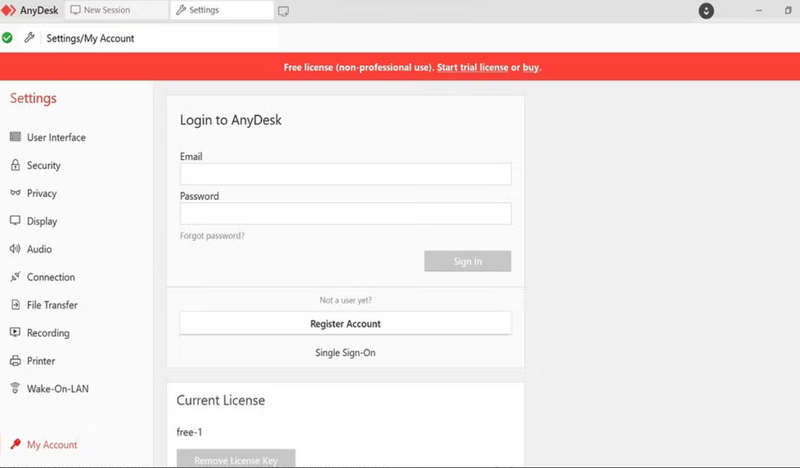Image resolution: width=800 pixels, height=468 pixels.
Task: Click the free-1 license text
Action: tap(189, 432)
